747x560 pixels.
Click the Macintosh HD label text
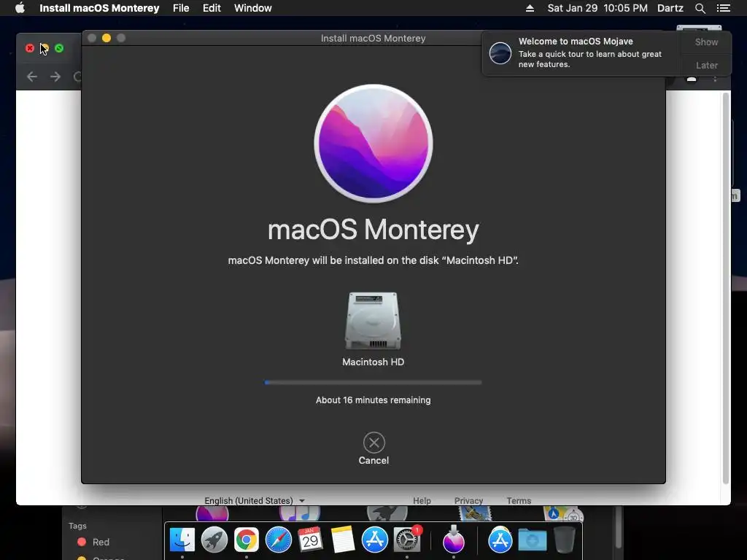click(x=373, y=362)
